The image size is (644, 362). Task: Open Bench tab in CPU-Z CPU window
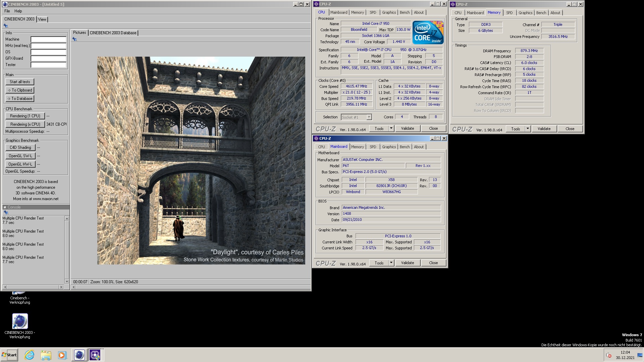405,12
